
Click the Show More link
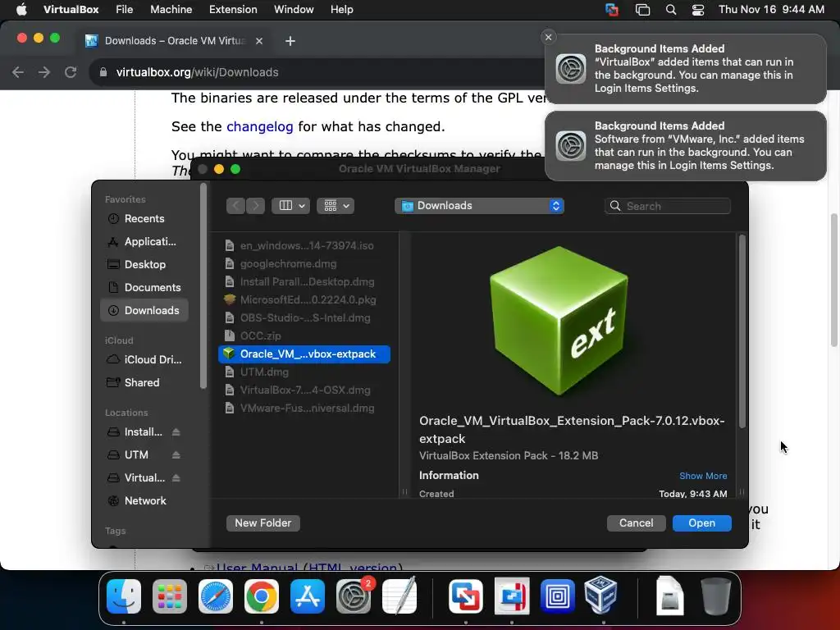703,476
